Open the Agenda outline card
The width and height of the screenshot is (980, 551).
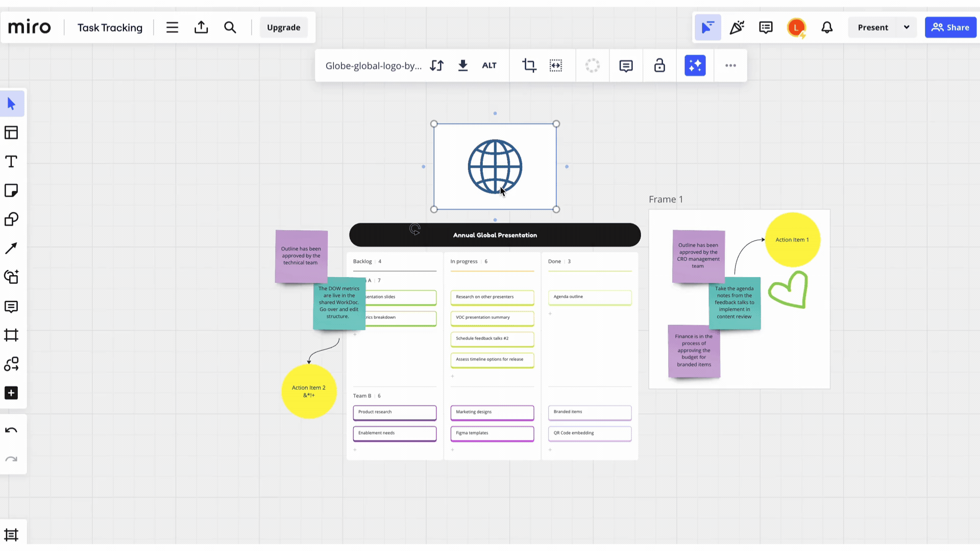pos(590,297)
